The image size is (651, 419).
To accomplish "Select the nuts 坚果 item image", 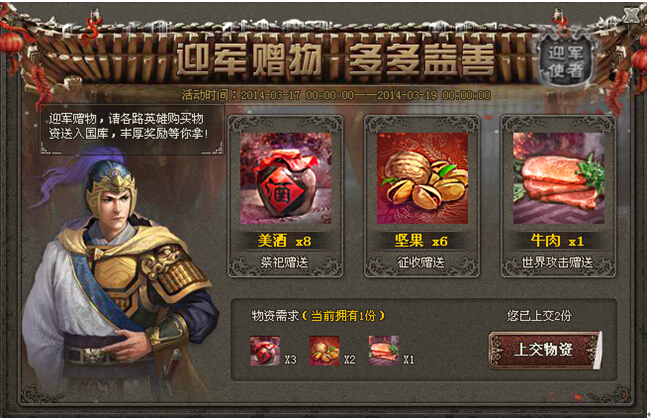I will click(x=422, y=178).
